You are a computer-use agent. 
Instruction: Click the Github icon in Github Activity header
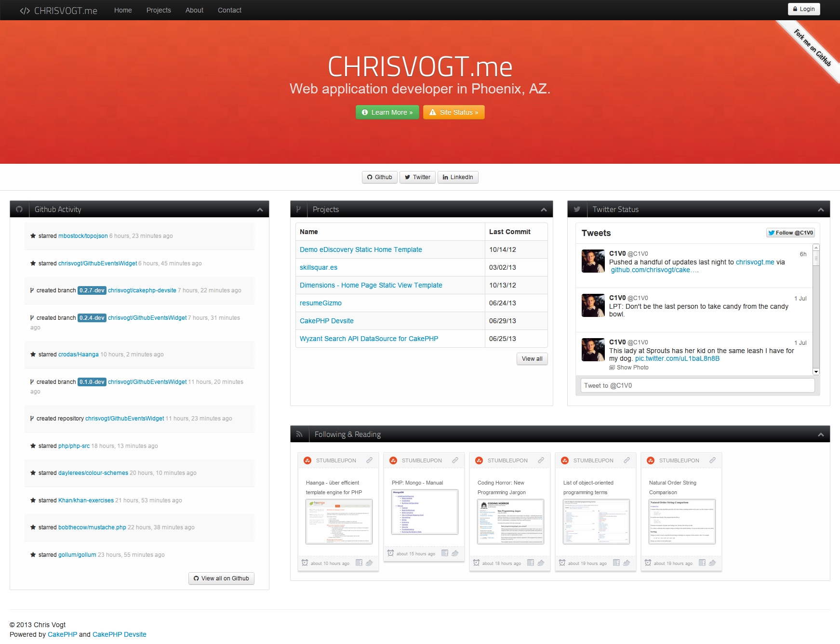click(x=19, y=209)
